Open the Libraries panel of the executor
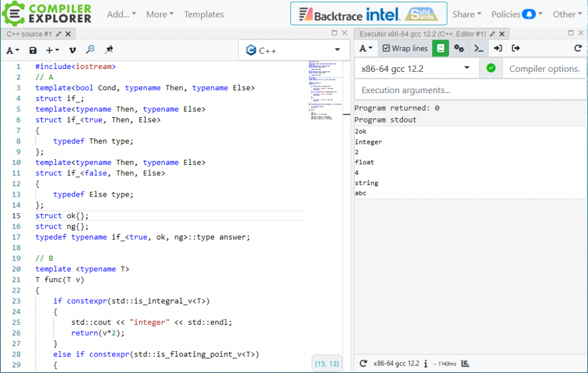 [x=439, y=48]
